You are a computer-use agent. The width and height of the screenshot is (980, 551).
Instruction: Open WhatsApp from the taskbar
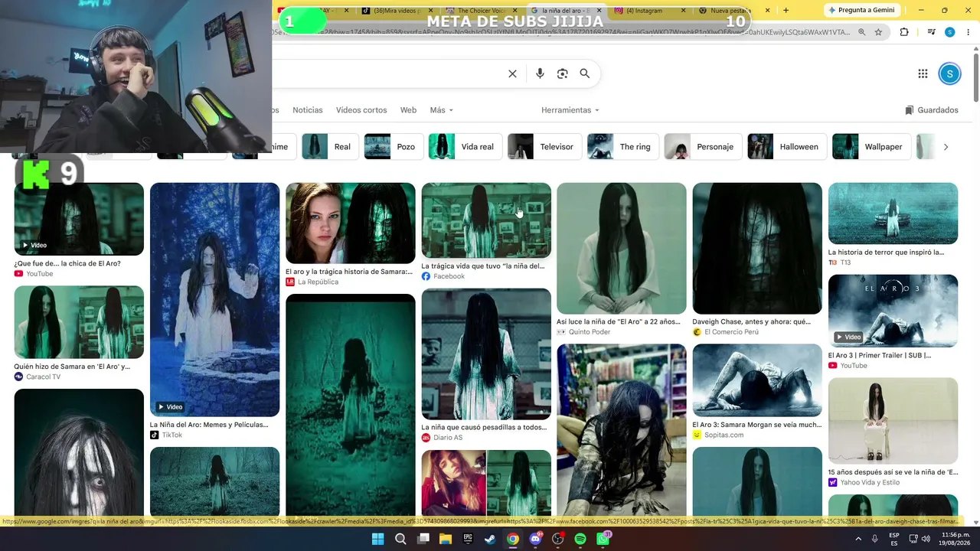[x=603, y=539]
